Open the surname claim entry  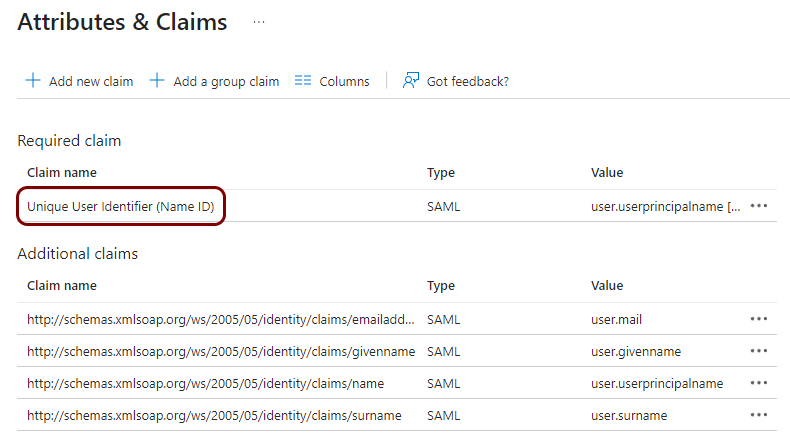click(214, 415)
